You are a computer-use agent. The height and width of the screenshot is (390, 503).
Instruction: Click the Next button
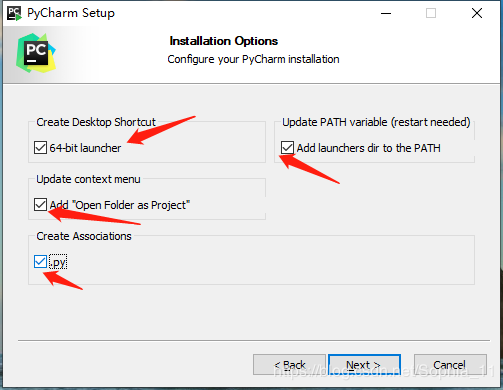tap(364, 365)
